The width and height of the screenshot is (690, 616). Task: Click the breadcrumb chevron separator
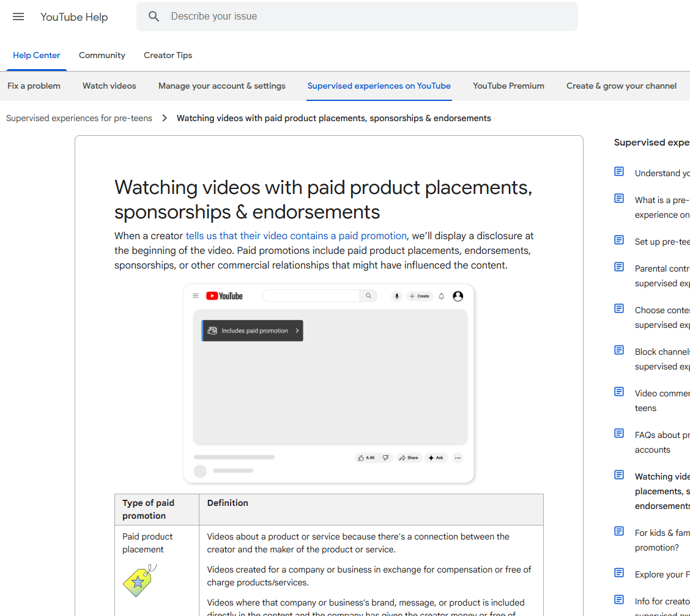(165, 118)
